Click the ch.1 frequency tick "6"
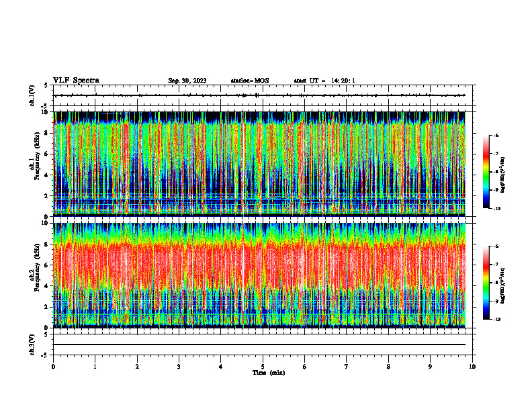 tap(46, 154)
